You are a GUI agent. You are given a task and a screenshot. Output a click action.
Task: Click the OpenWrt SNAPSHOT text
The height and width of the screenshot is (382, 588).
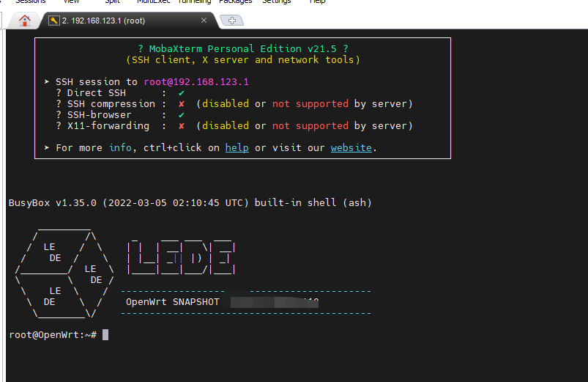click(x=173, y=302)
